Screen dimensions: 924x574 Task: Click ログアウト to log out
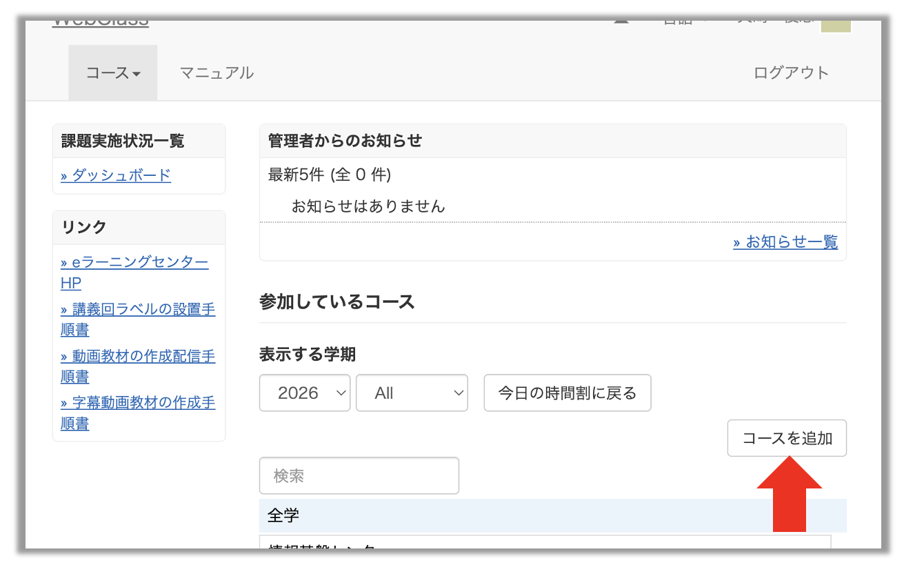tap(791, 72)
